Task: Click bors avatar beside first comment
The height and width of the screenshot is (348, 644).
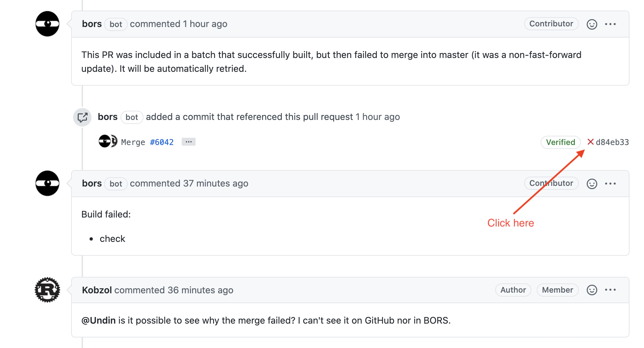Action: pyautogui.click(x=47, y=24)
